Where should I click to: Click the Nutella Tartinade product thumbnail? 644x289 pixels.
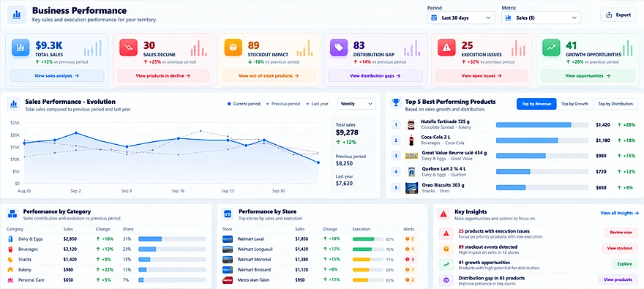pos(411,125)
